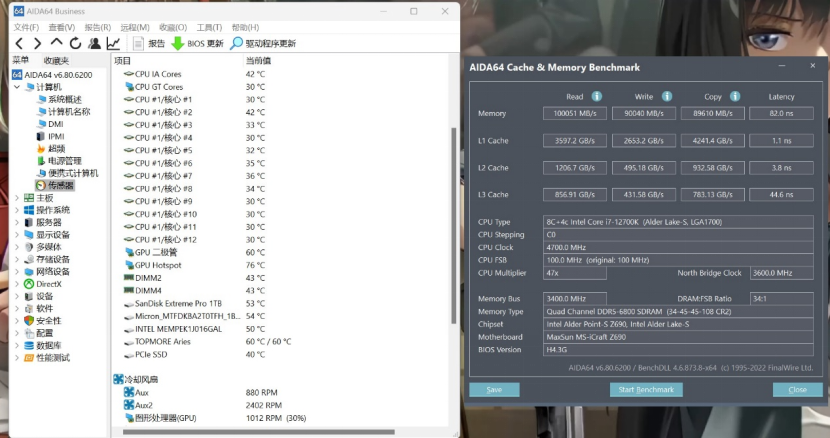Viewport: 830px width, 438px height.
Task: Click the horizontal scrollbar of sensor list
Action: pyautogui.click(x=258, y=432)
